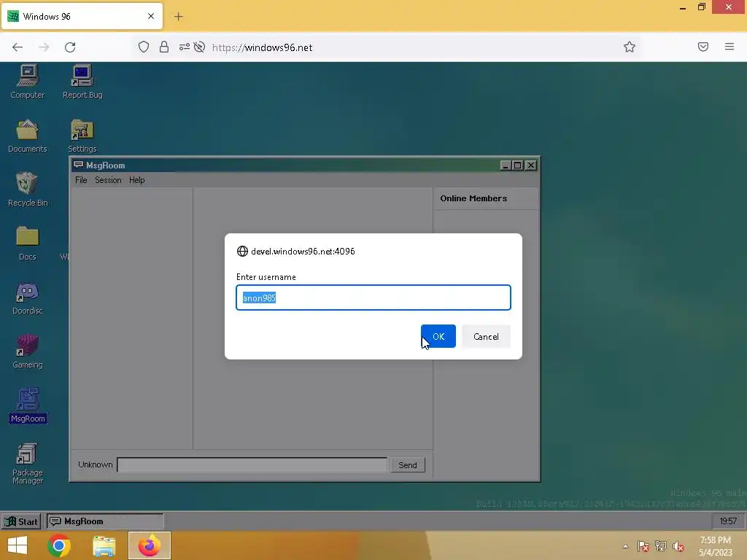747x560 pixels.
Task: Open the Firefox hamburger menu
Action: [729, 47]
